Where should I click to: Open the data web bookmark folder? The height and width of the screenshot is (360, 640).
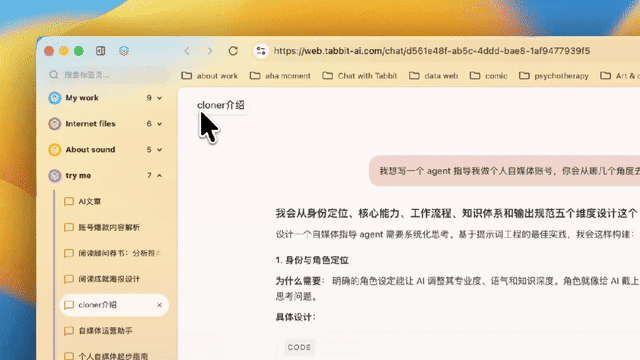click(x=433, y=76)
